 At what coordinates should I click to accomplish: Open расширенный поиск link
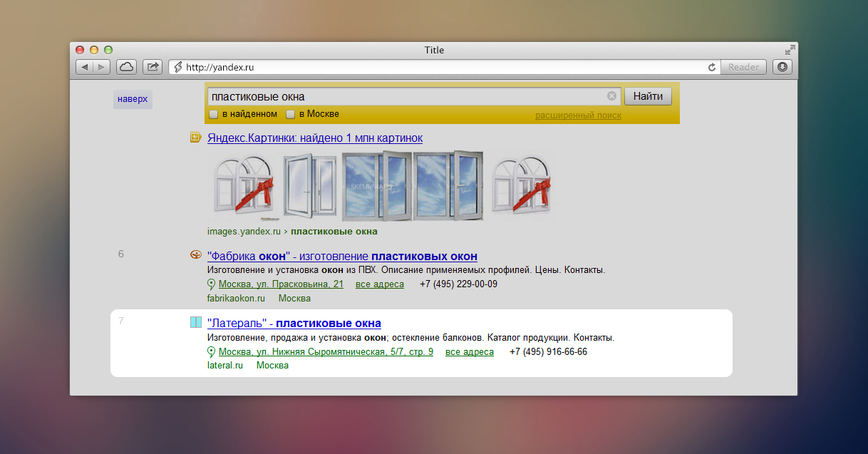click(x=578, y=115)
